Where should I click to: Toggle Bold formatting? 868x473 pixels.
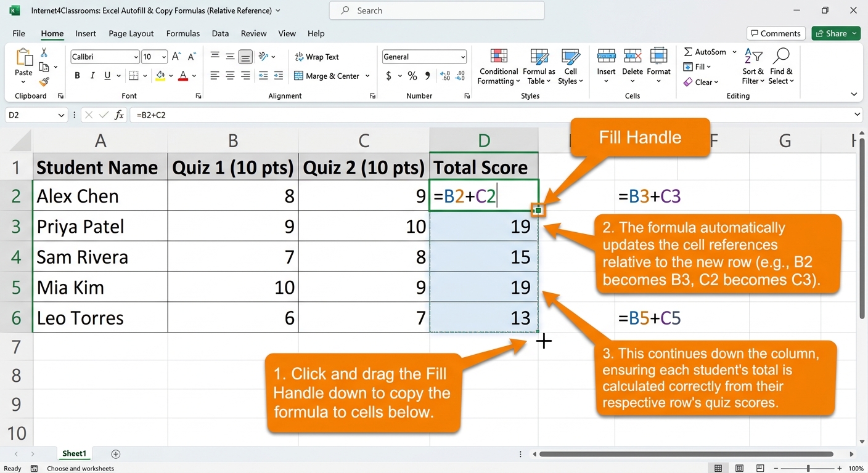[x=77, y=76]
